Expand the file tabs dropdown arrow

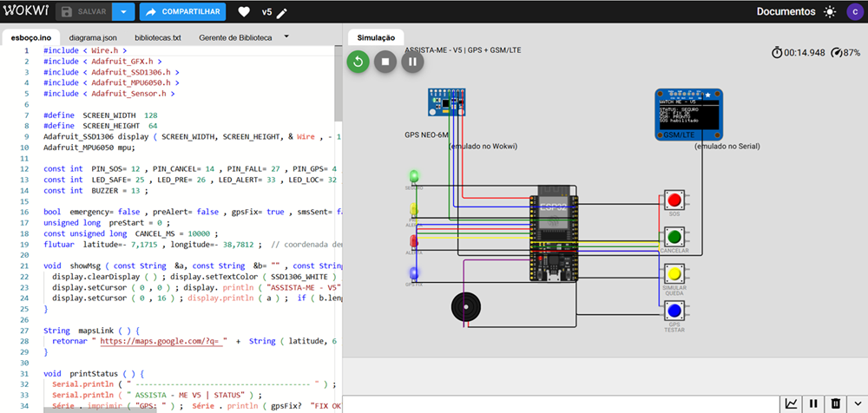tap(286, 36)
